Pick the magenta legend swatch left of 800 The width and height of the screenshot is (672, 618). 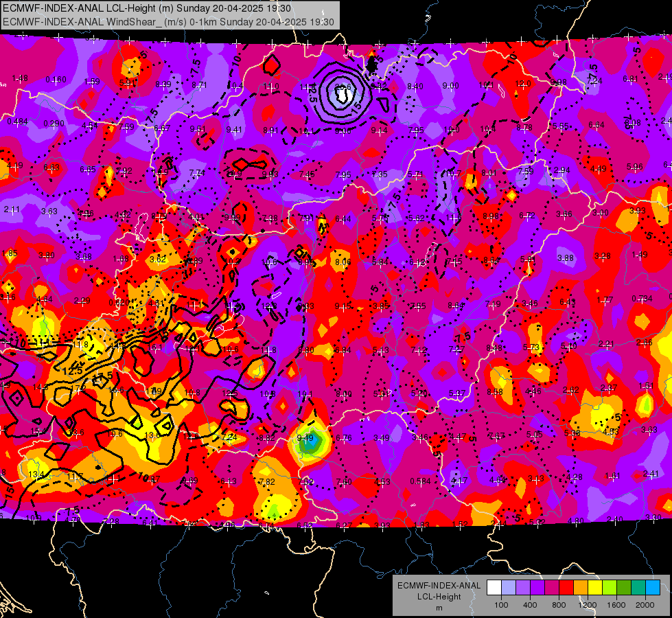coord(552,588)
